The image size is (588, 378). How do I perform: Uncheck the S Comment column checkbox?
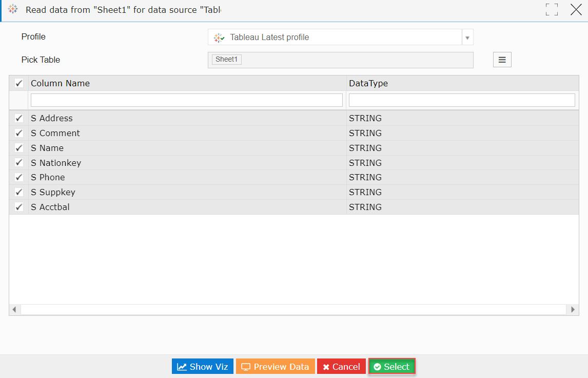coord(19,133)
